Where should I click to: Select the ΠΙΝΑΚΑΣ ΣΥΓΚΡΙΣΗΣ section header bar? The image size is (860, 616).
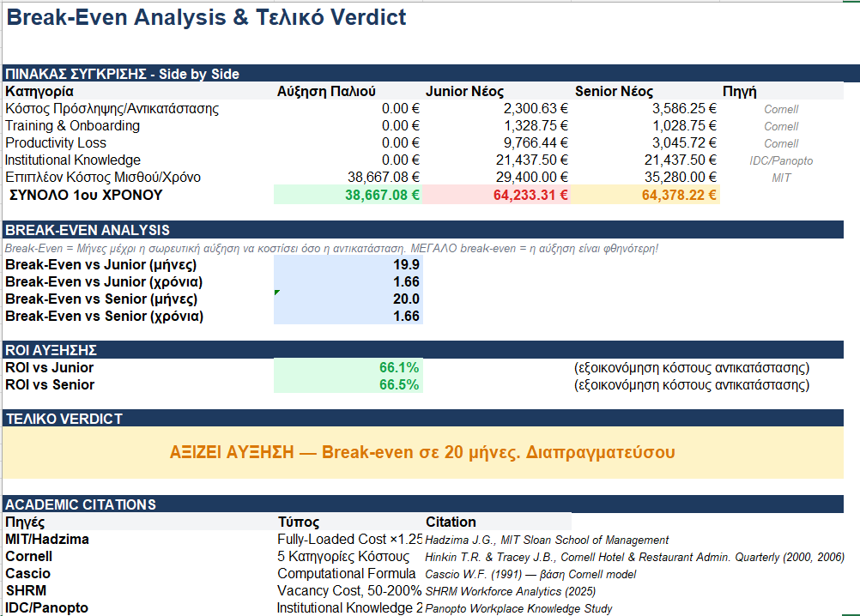coord(429,74)
